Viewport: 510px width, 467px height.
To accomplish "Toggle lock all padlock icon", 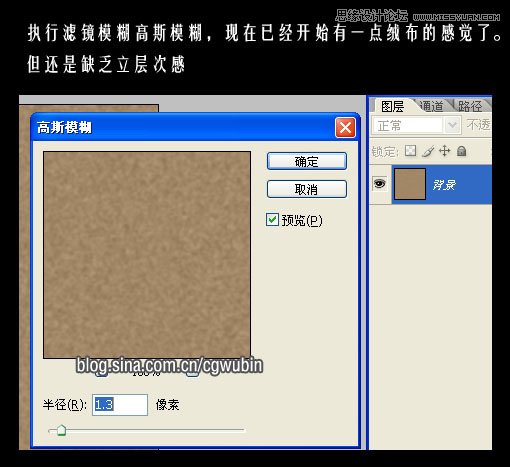I will pos(462,151).
